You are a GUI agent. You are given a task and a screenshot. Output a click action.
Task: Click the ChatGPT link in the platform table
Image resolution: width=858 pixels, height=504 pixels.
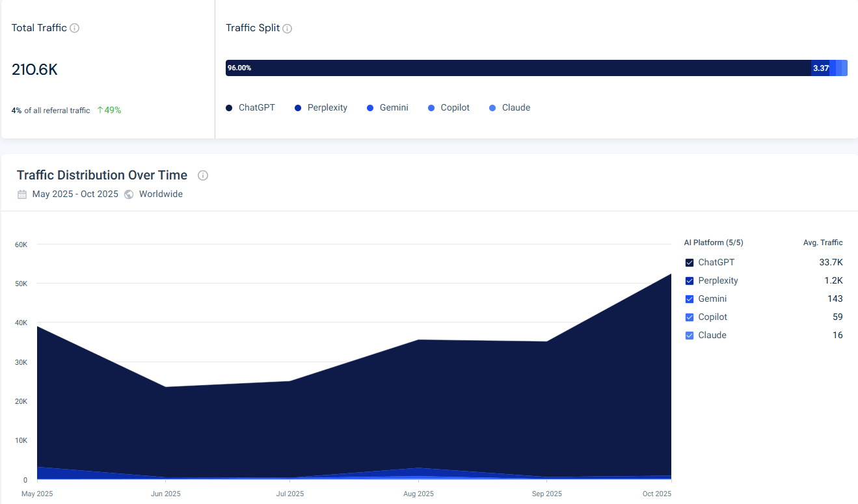tap(716, 262)
